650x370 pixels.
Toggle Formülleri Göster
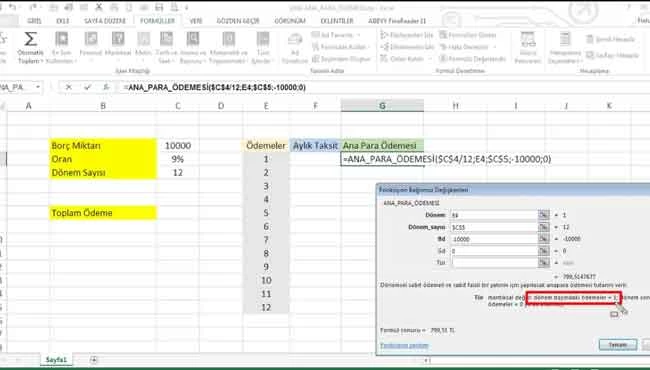click(x=468, y=35)
